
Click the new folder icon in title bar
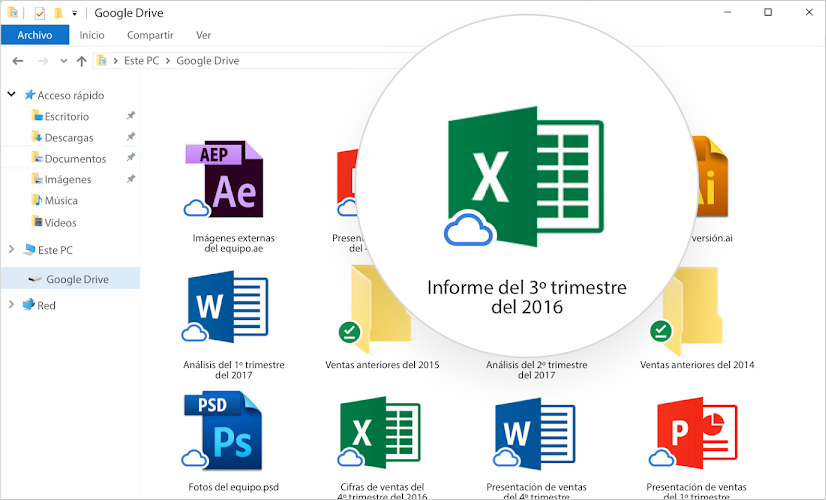point(58,13)
